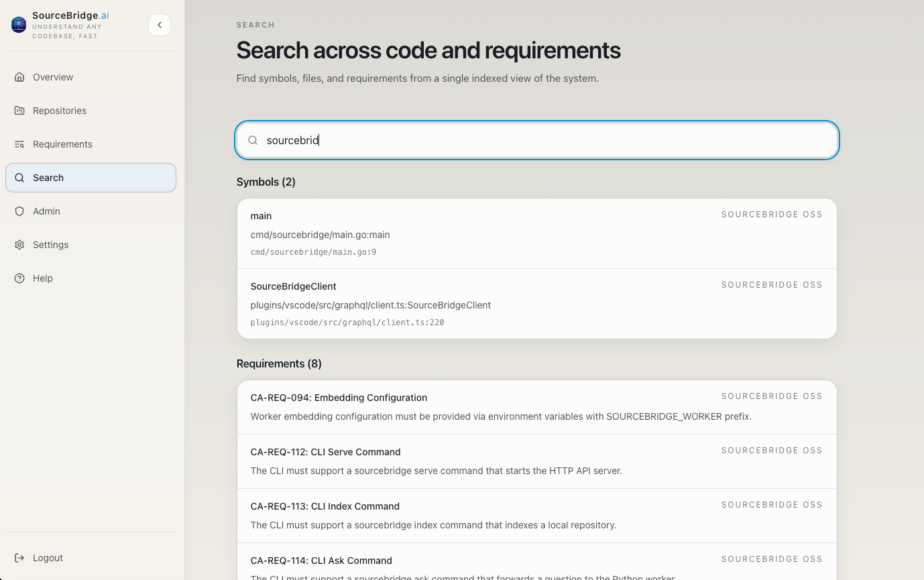Click the Logout arrow icon
Viewport: 924px width, 580px height.
pyautogui.click(x=19, y=557)
